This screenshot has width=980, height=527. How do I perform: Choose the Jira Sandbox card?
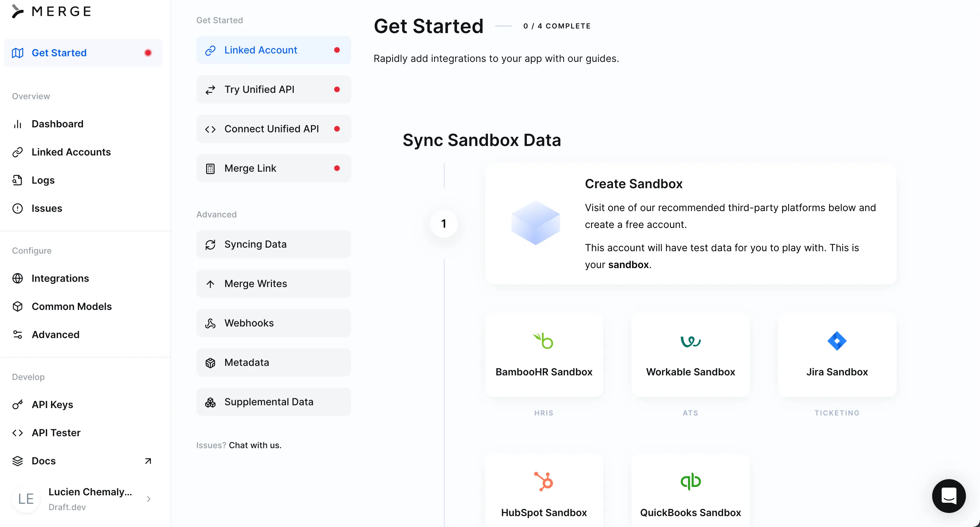(837, 355)
